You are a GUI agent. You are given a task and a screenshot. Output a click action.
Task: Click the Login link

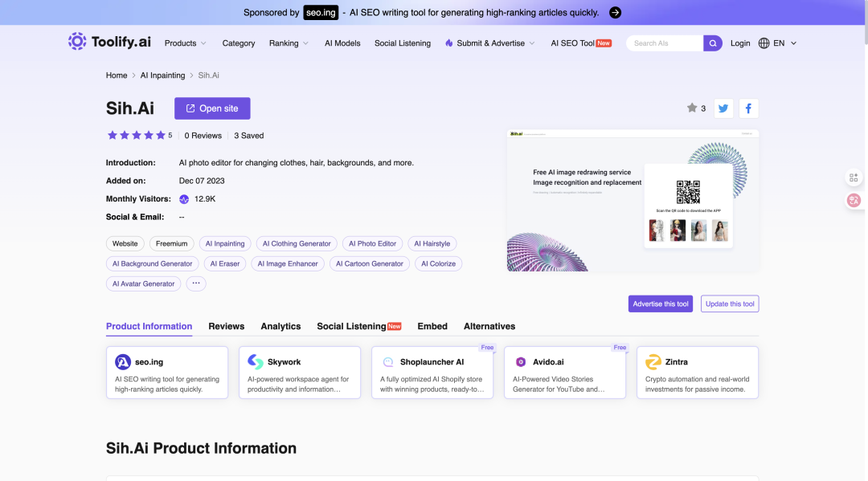click(740, 43)
